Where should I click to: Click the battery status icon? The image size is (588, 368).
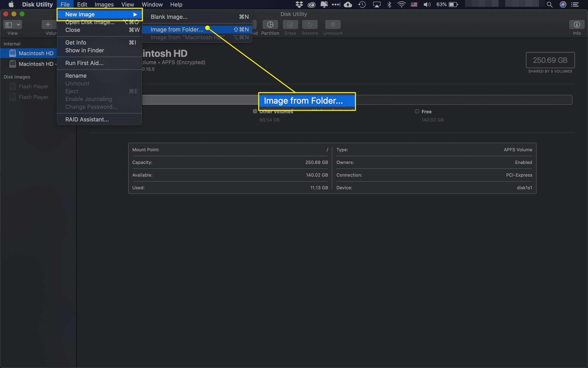click(x=453, y=4)
